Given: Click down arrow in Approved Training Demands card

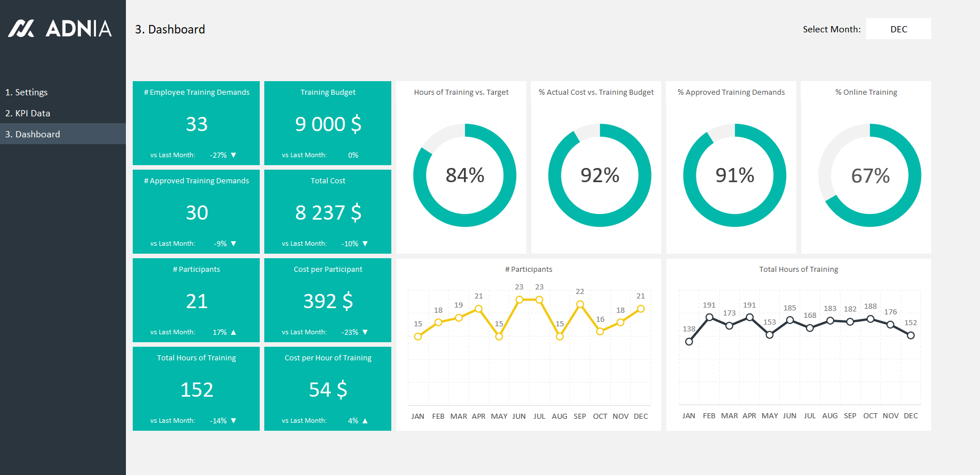Looking at the screenshot, I should (234, 243).
